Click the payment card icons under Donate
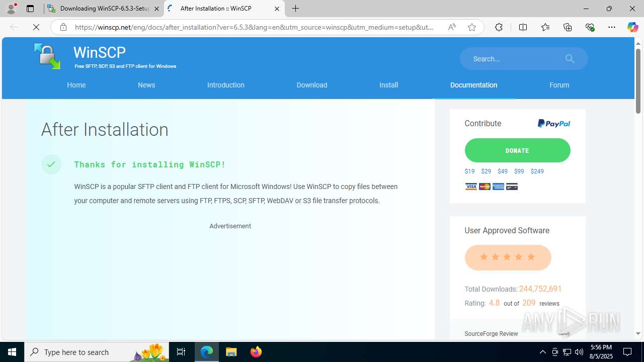Image resolution: width=644 pixels, height=362 pixels. tap(491, 187)
